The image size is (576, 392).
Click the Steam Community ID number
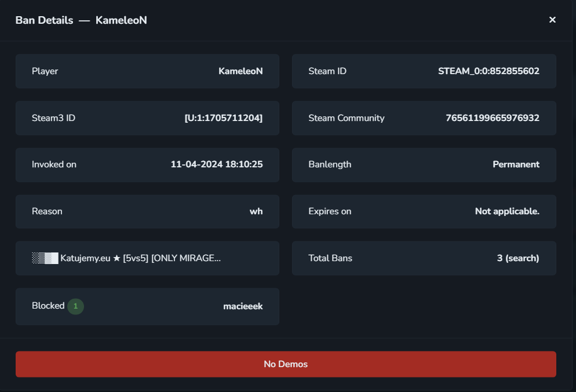pos(492,118)
